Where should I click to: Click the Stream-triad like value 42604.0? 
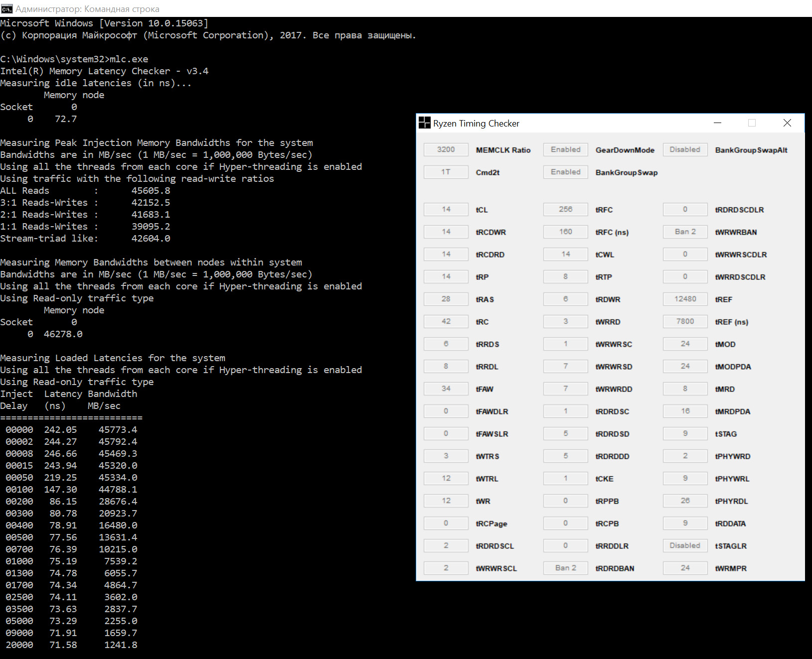coord(151,239)
